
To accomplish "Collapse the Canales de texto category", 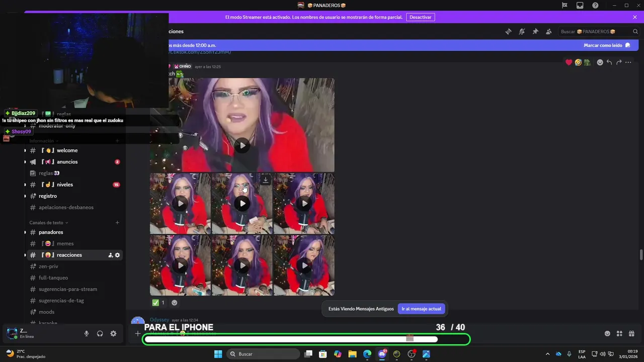I will 49,223.
